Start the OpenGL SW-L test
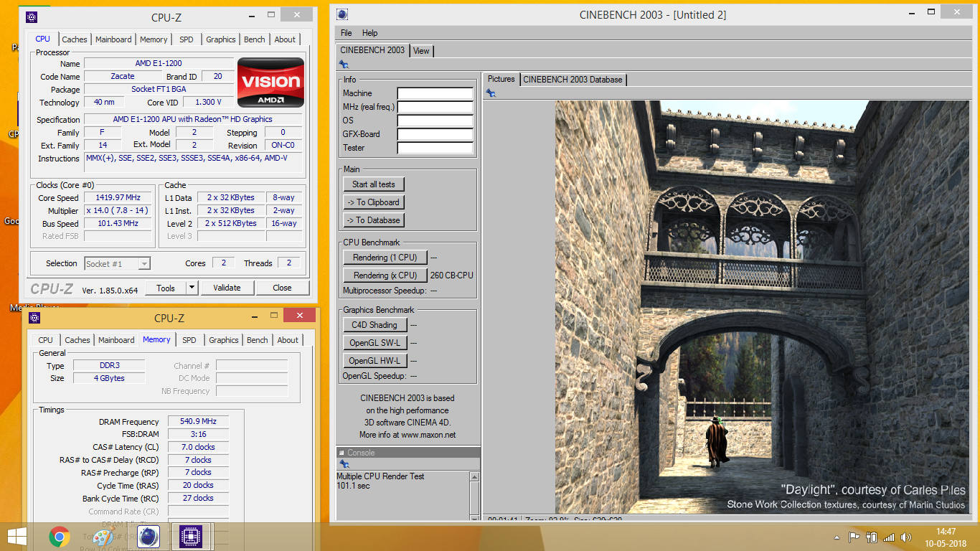Viewport: 980px width, 551px height. (374, 343)
